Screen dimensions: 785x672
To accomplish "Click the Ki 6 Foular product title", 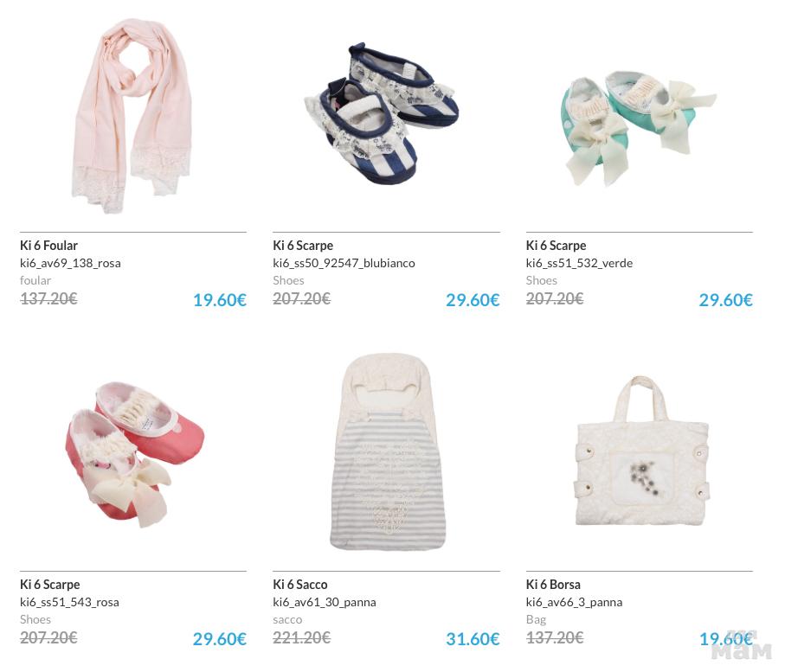I will (x=48, y=245).
